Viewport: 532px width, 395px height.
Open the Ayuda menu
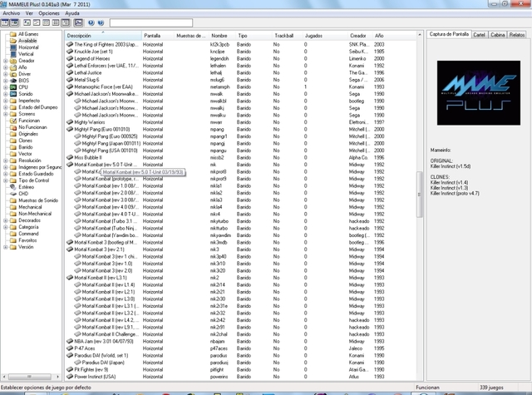coord(72,13)
